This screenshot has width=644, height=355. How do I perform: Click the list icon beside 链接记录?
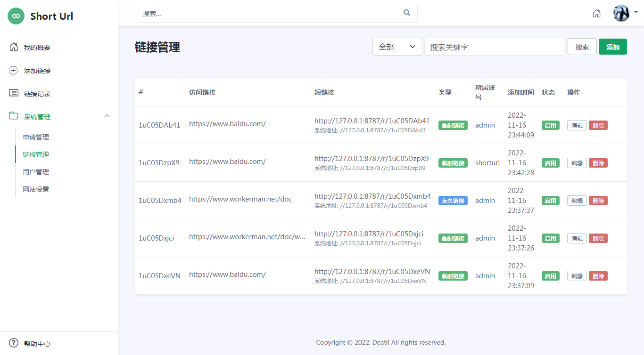pos(13,93)
